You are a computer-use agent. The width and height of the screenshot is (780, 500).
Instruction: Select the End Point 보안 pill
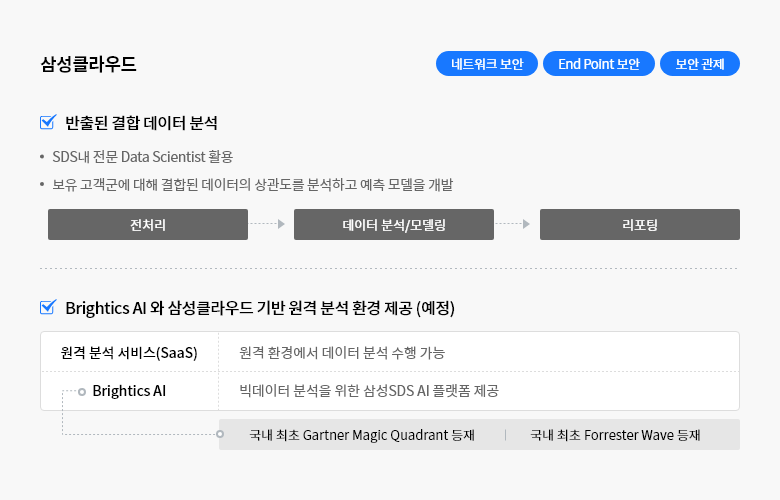pyautogui.click(x=598, y=64)
